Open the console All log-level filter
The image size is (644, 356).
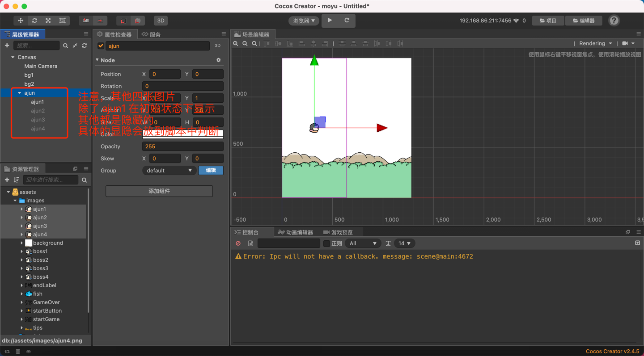coord(363,243)
